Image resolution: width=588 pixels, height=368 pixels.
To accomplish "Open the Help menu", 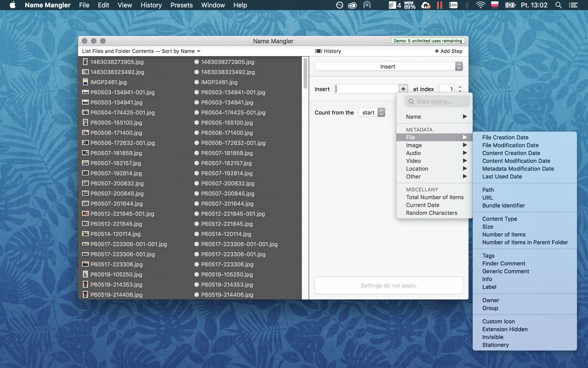I will (240, 5).
